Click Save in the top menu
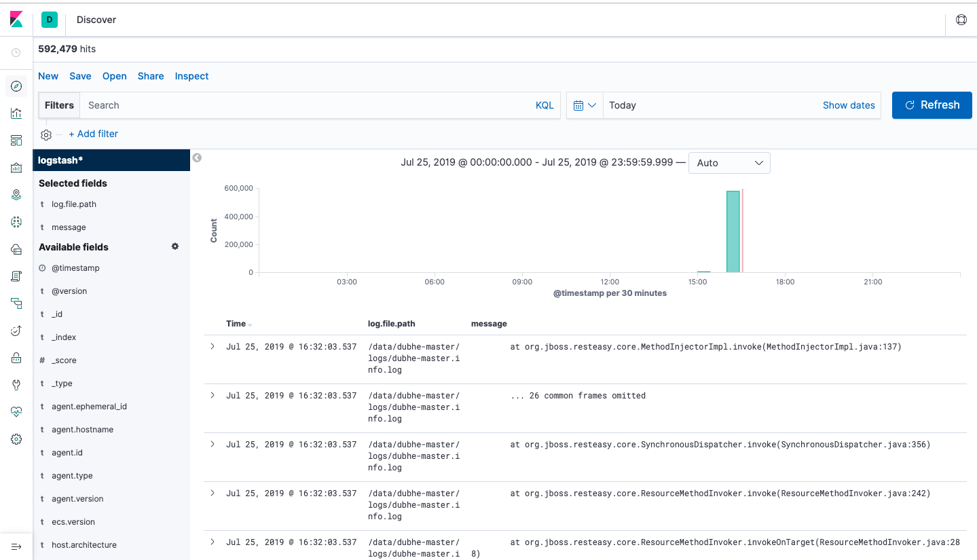The image size is (977, 560). point(80,76)
